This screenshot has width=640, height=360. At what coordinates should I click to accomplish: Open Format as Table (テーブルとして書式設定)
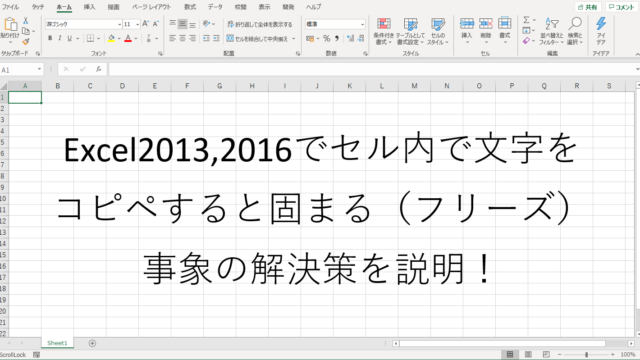(410, 31)
